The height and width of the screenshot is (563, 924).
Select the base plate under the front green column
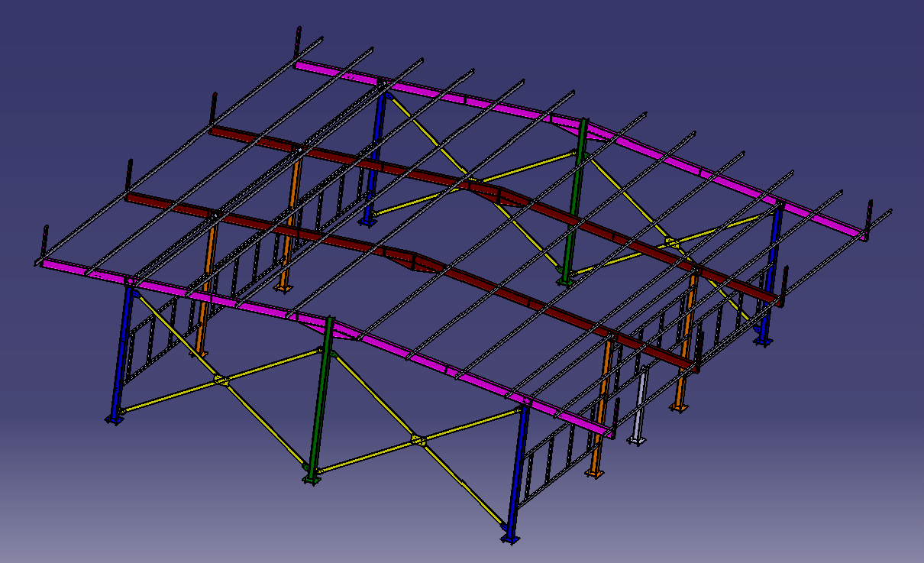tap(311, 478)
